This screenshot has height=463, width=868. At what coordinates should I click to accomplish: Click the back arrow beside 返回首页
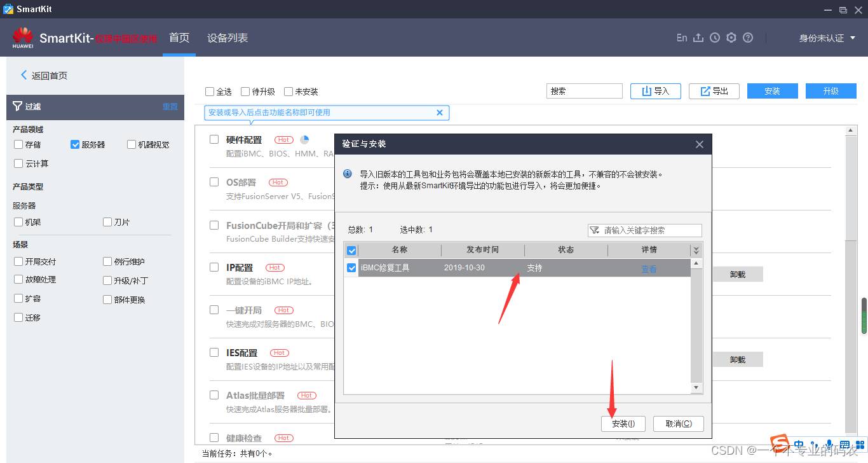point(24,75)
